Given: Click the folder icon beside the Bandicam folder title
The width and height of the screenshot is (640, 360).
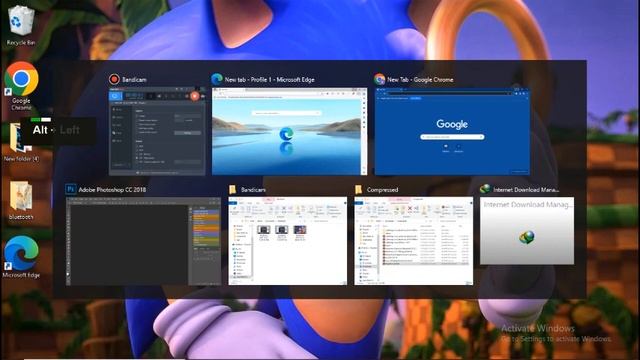Looking at the screenshot, I should click(233, 189).
